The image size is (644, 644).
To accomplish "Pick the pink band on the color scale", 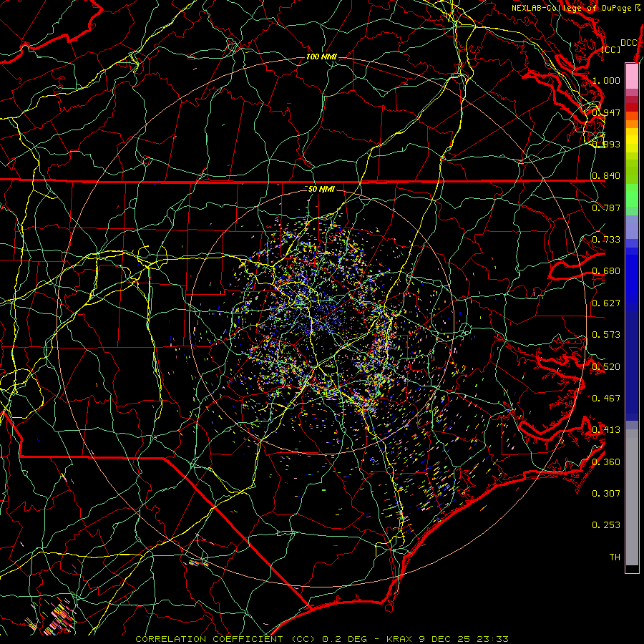I will point(632,76).
